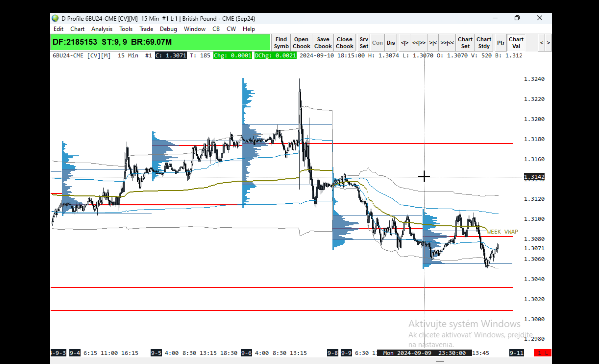
Task: Toggle the Ptr pointer tool
Action: pyautogui.click(x=501, y=43)
